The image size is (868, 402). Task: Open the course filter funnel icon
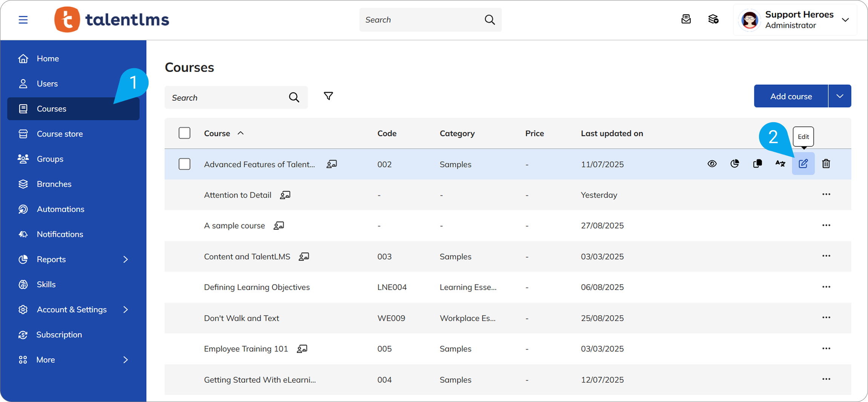click(x=328, y=97)
